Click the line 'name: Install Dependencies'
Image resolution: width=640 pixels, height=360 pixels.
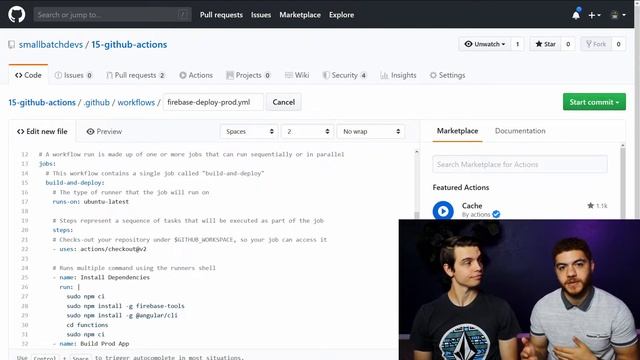click(x=101, y=278)
